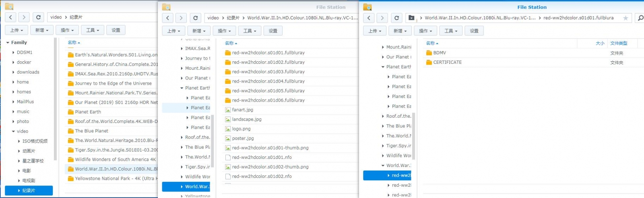Image resolution: width=644 pixels, height=198 pixels.
Task: Click 设置 button in middle window
Action: pyautogui.click(x=273, y=31)
